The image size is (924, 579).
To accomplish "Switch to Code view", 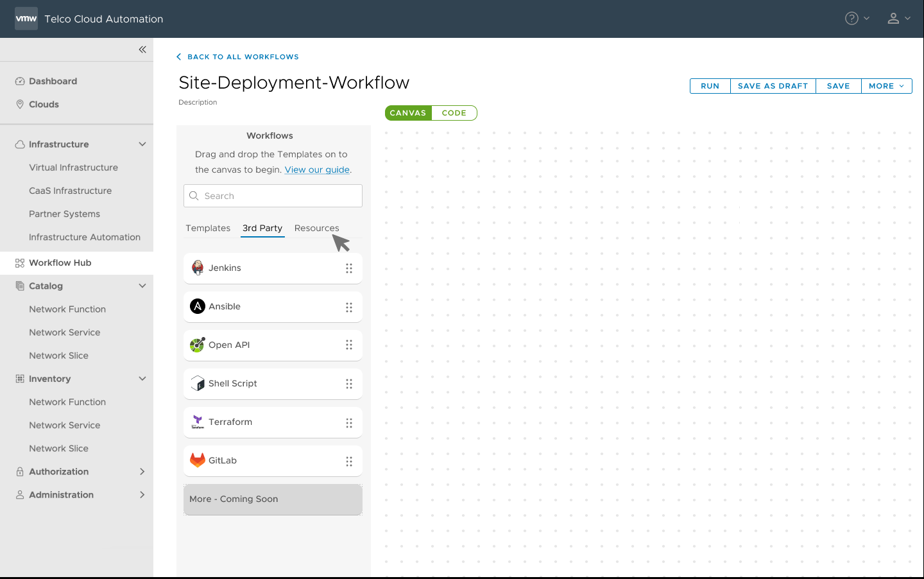I will pos(454,113).
